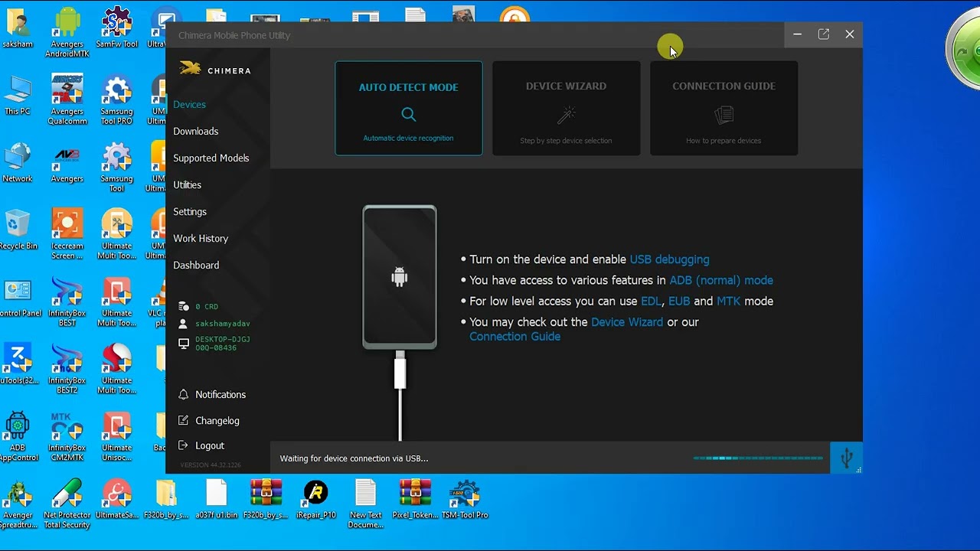Image resolution: width=980 pixels, height=551 pixels.
Task: Select Net Protector Total Security icon
Action: [67, 504]
